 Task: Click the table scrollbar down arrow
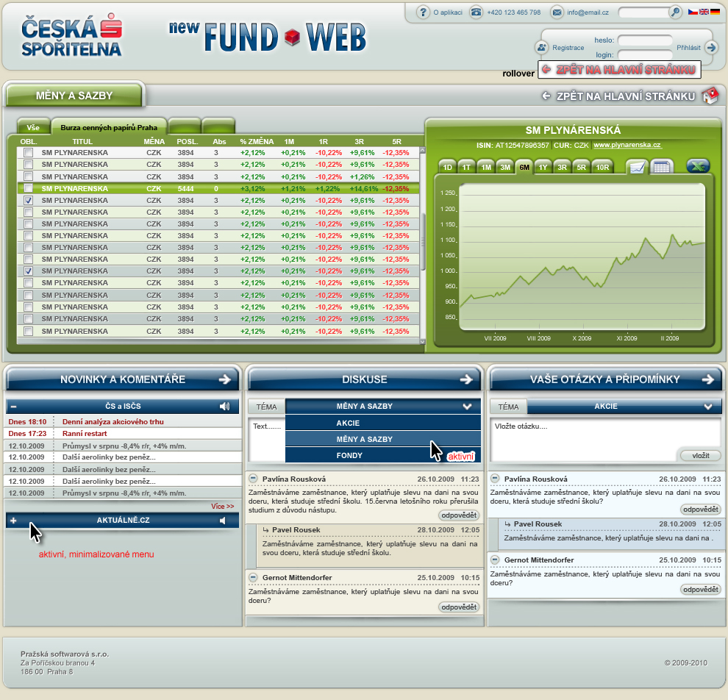click(423, 341)
